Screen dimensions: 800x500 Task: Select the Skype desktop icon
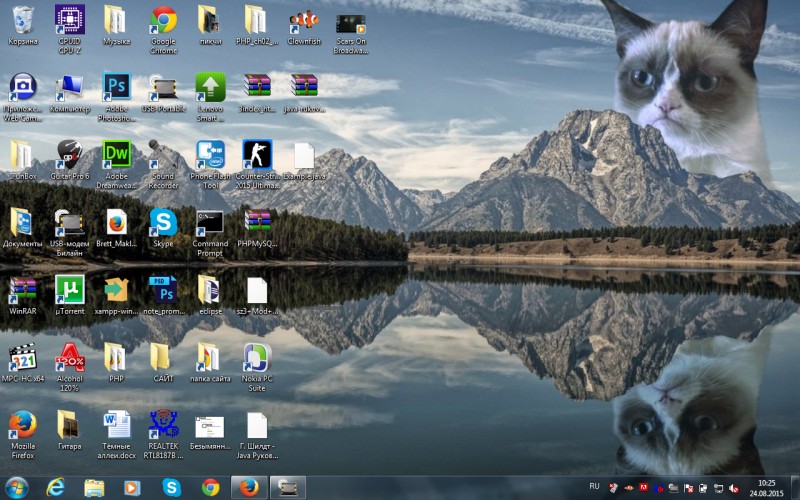pyautogui.click(x=163, y=222)
